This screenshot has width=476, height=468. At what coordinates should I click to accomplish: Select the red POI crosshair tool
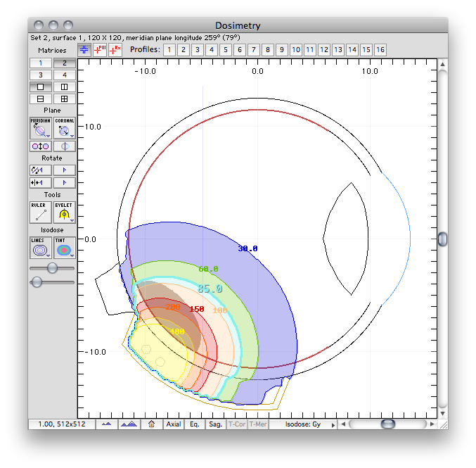pyautogui.click(x=100, y=50)
